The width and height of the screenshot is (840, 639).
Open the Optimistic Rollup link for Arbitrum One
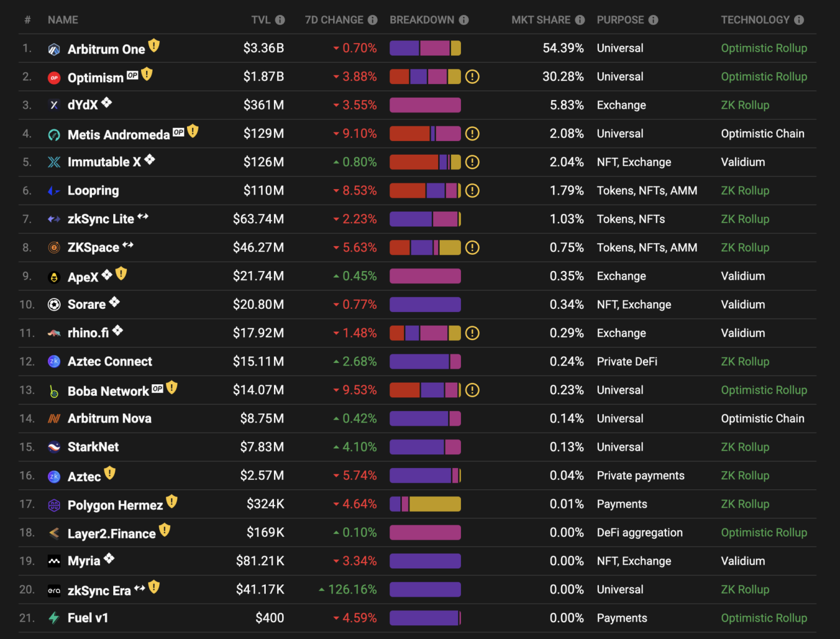point(764,48)
